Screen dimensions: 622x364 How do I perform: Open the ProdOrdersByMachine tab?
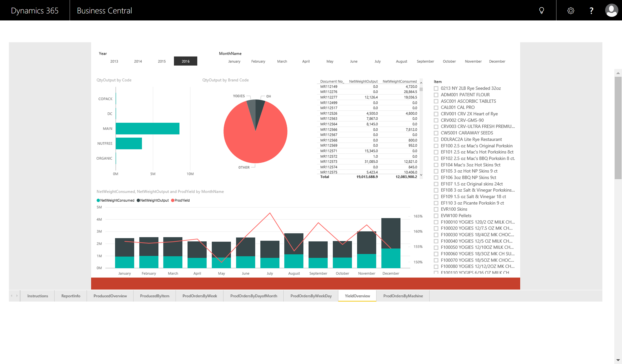(x=403, y=296)
